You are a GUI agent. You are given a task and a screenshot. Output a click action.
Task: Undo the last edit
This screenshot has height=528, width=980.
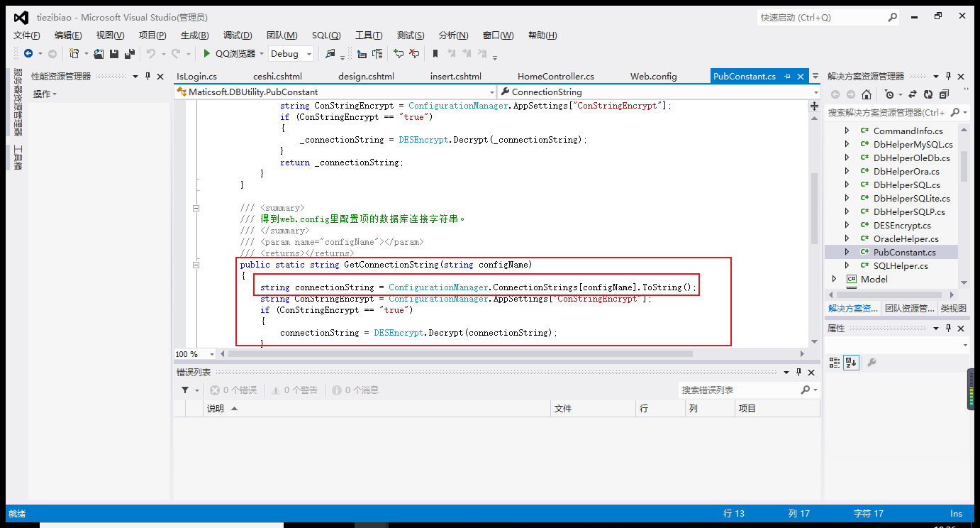150,53
